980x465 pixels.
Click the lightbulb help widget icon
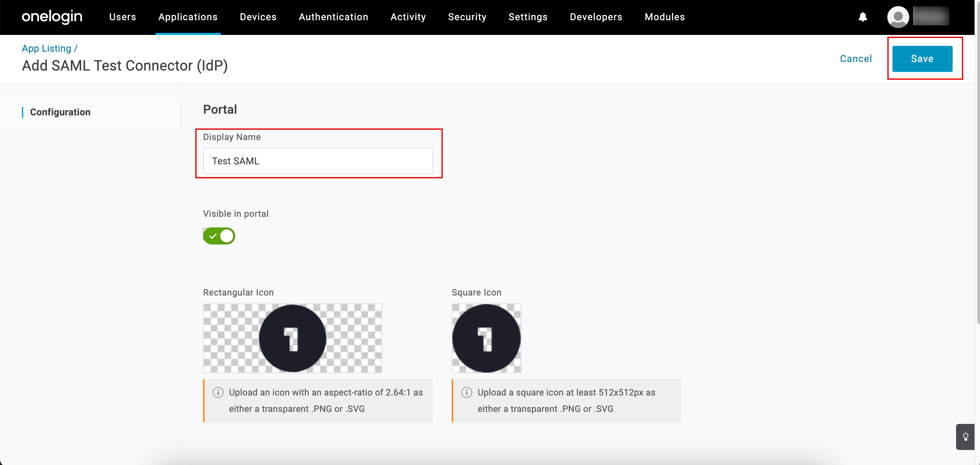point(965,437)
